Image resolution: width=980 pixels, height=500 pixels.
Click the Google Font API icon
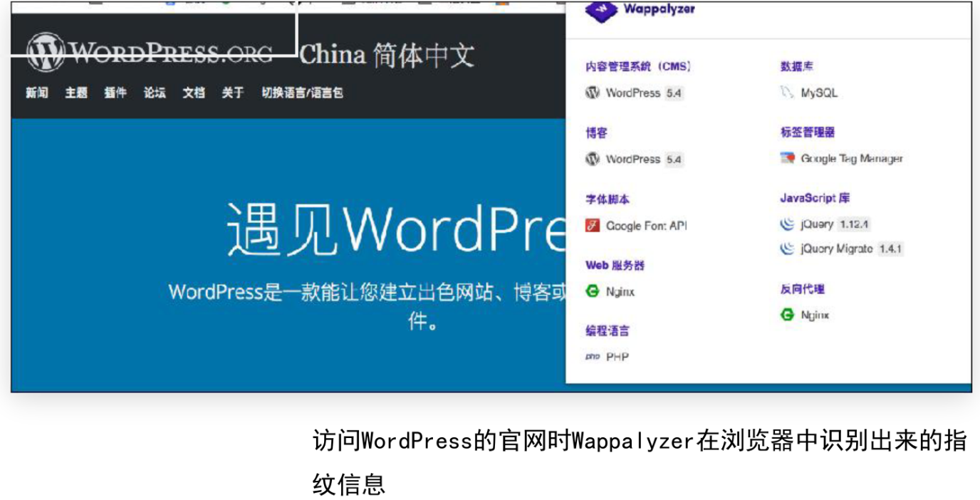click(593, 226)
